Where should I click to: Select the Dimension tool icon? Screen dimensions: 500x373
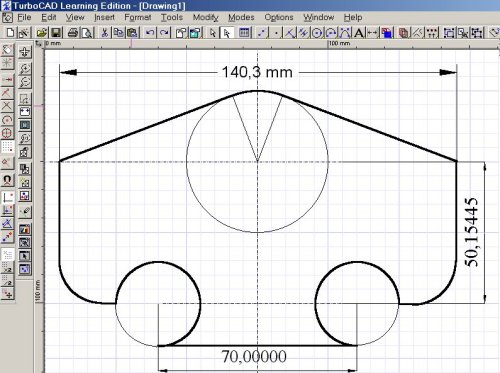pyautogui.click(x=372, y=33)
